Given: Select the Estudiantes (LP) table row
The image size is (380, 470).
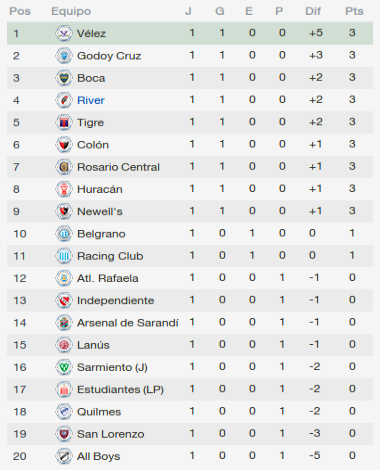Looking at the screenshot, I should pos(190,389).
